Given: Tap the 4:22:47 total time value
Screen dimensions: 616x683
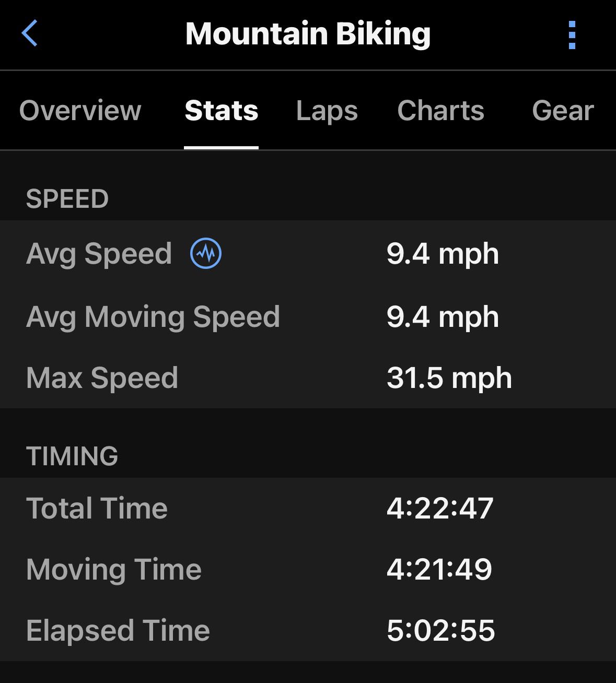Looking at the screenshot, I should [440, 508].
